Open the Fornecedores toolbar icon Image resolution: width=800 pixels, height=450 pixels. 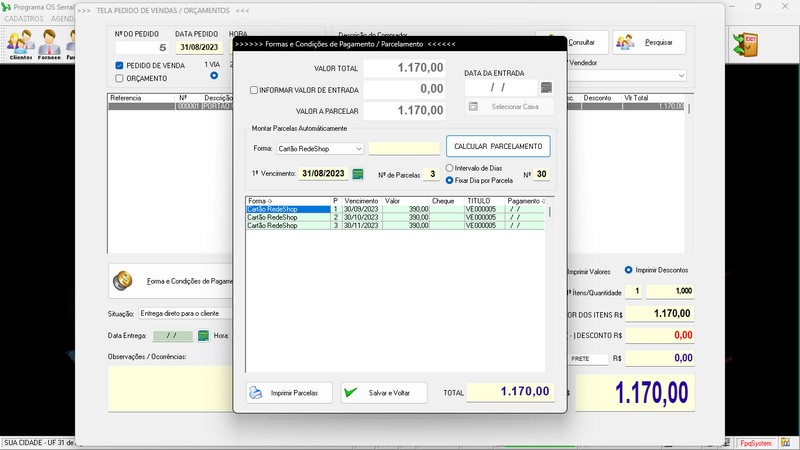click(49, 44)
